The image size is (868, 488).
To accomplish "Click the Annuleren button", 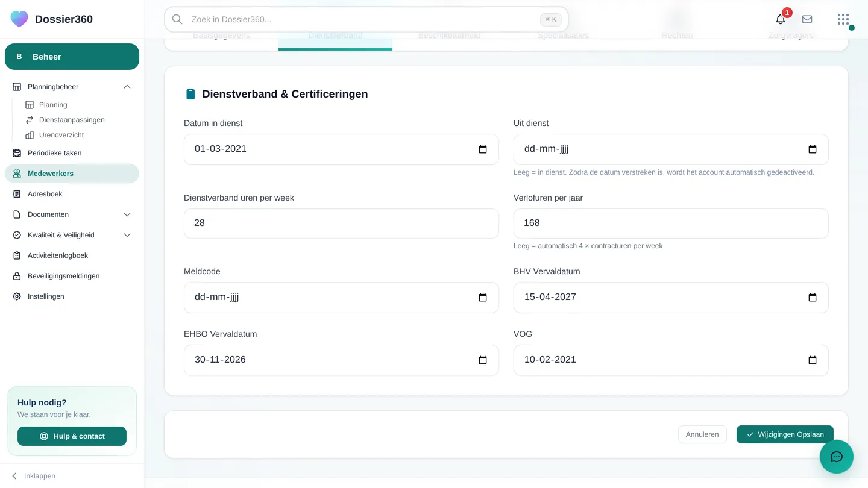I will pyautogui.click(x=702, y=434).
